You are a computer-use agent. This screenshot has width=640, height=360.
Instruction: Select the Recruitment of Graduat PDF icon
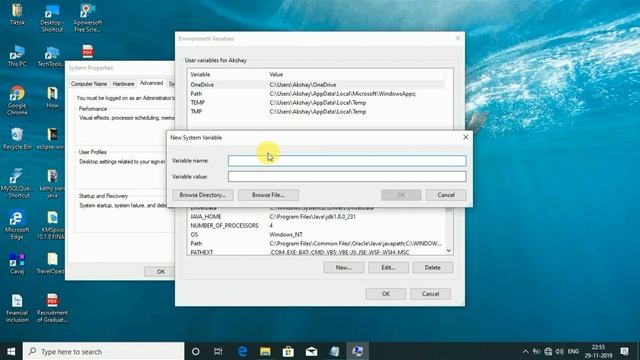pyautogui.click(x=52, y=308)
